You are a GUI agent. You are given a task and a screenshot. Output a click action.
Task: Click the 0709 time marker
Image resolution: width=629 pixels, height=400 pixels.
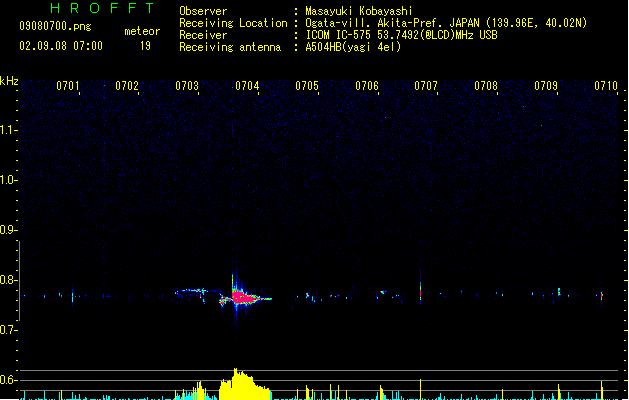point(546,86)
